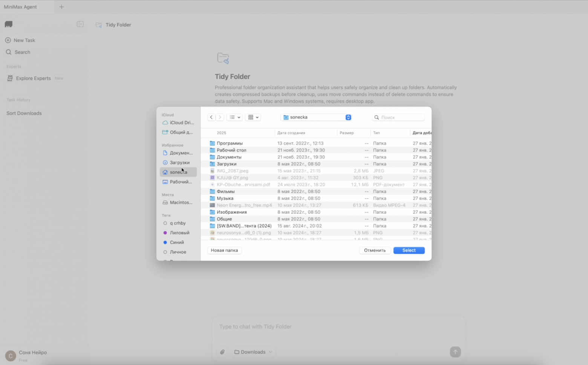Viewport: 588px width, 365px height.
Task: Click the Музыка folder icon
Action: tap(212, 199)
